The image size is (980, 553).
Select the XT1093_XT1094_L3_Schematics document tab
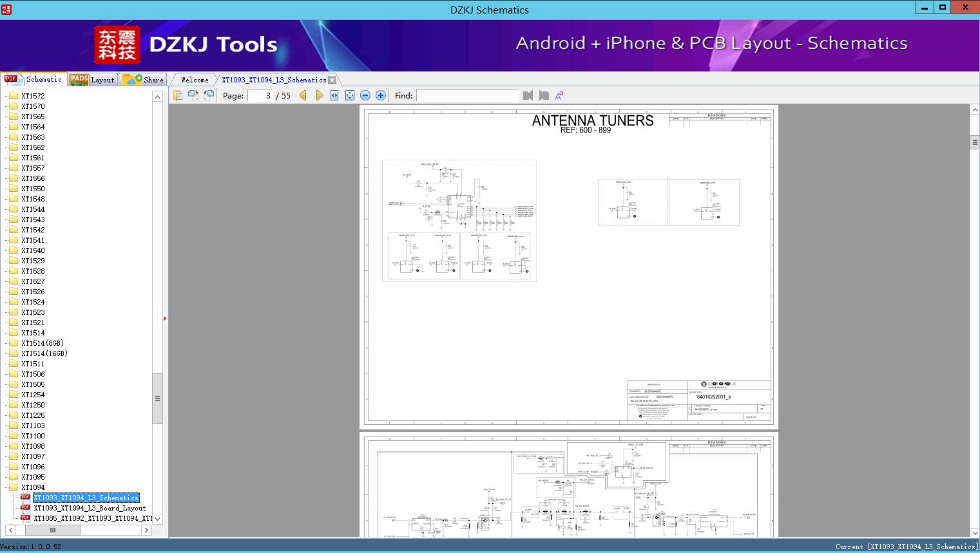point(274,80)
